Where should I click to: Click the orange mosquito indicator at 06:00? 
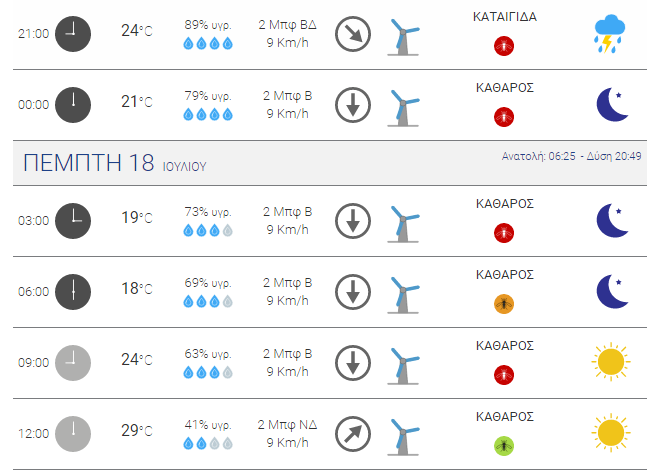click(504, 304)
